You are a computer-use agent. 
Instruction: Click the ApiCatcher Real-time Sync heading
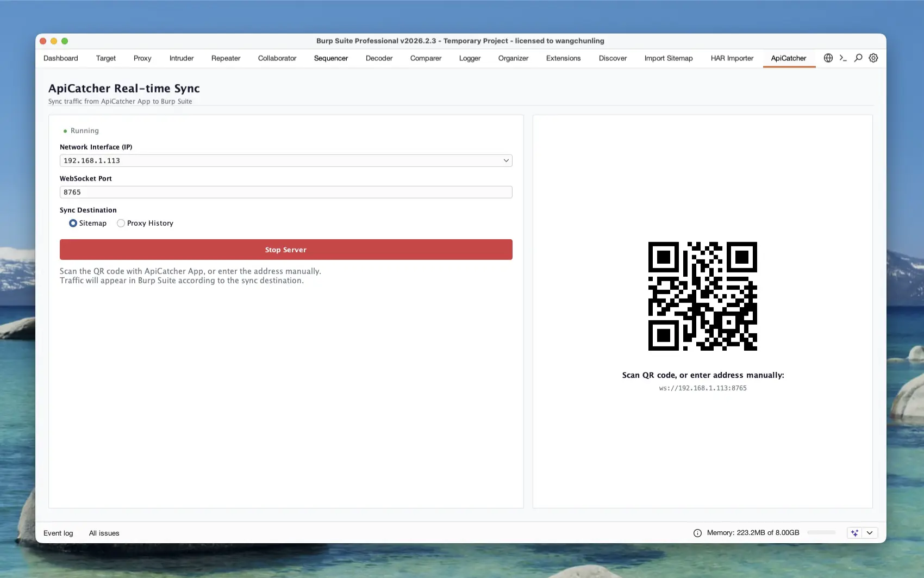coord(124,89)
